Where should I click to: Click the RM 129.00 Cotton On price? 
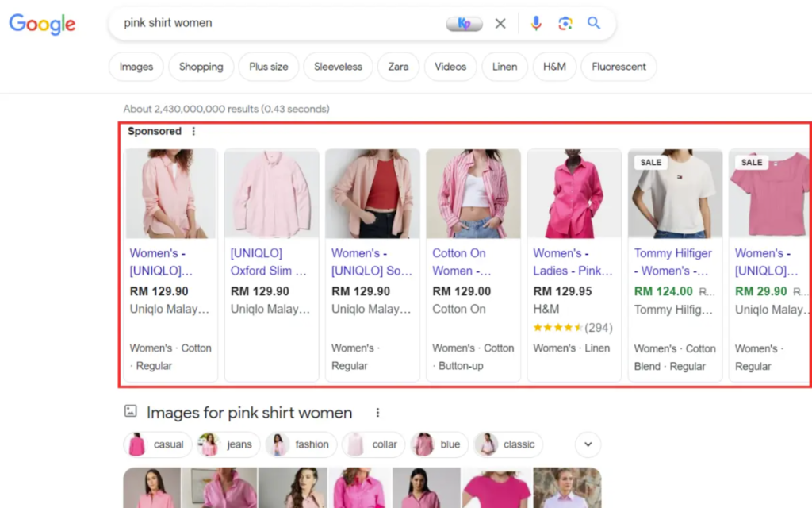(462, 291)
